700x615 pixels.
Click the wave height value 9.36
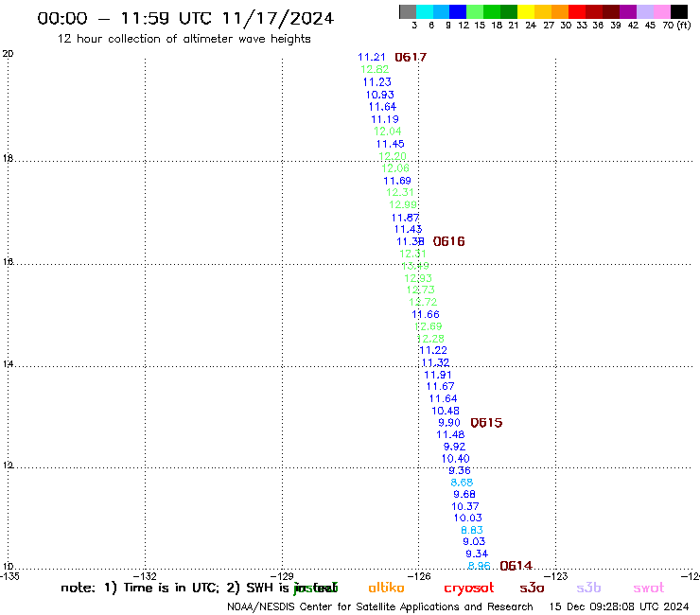[460, 471]
